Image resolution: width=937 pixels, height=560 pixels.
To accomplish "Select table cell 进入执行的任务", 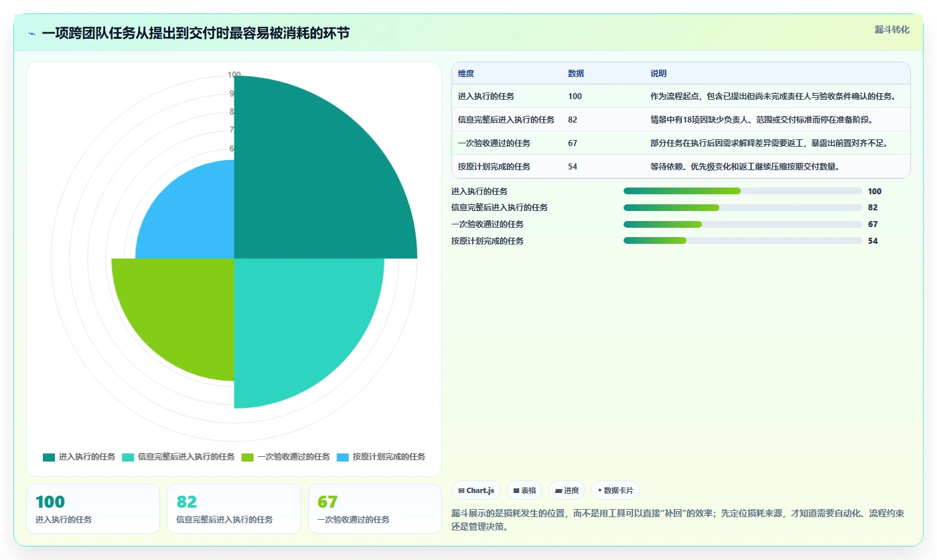I will coord(486,96).
